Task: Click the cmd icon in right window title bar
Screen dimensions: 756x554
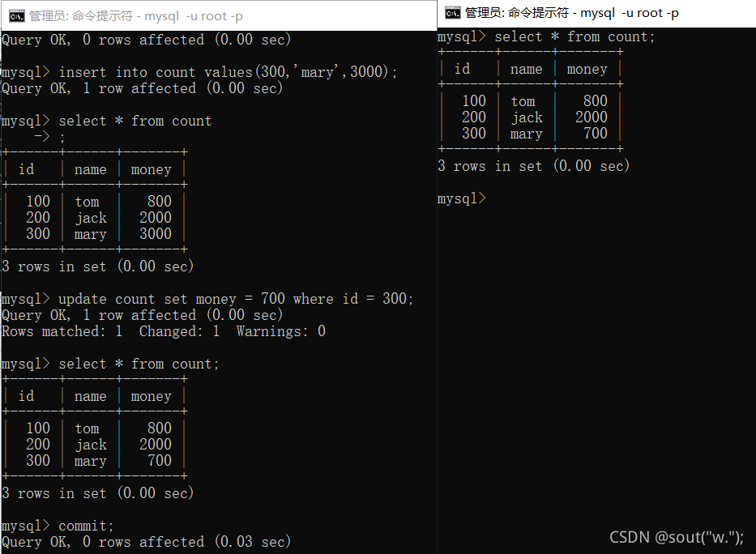Action: coord(453,13)
